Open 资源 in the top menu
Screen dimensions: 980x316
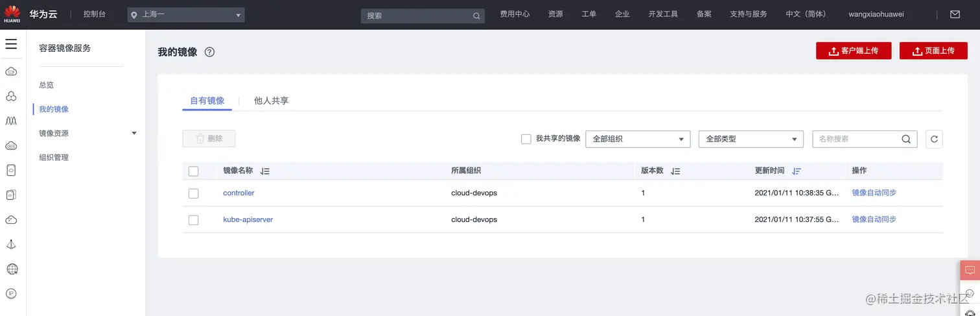(555, 14)
